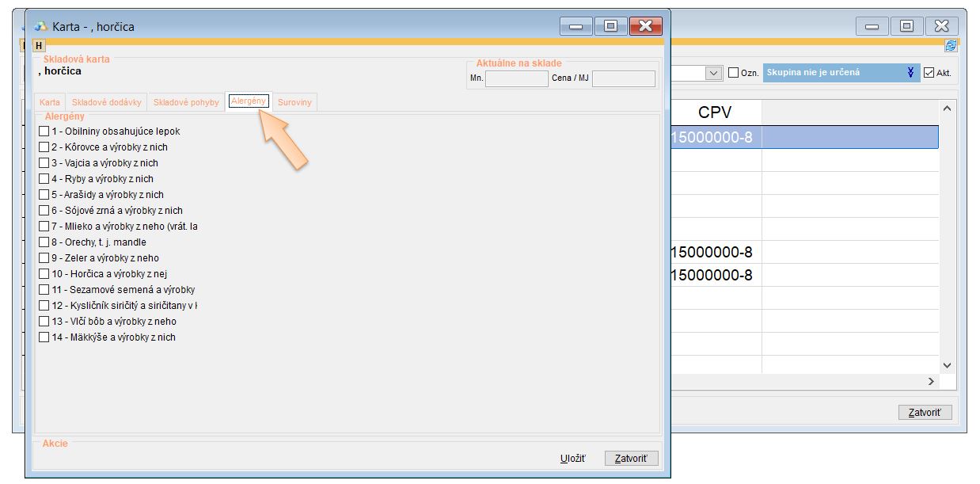Click the H icon below the title bar
The height and width of the screenshot is (484, 980).
40,46
